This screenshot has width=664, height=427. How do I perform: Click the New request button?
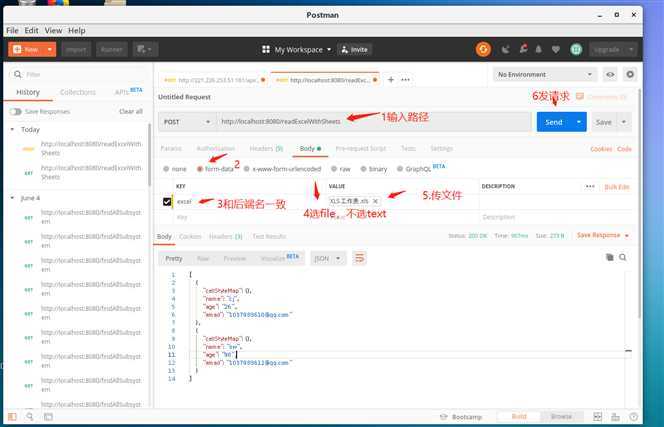click(x=26, y=50)
